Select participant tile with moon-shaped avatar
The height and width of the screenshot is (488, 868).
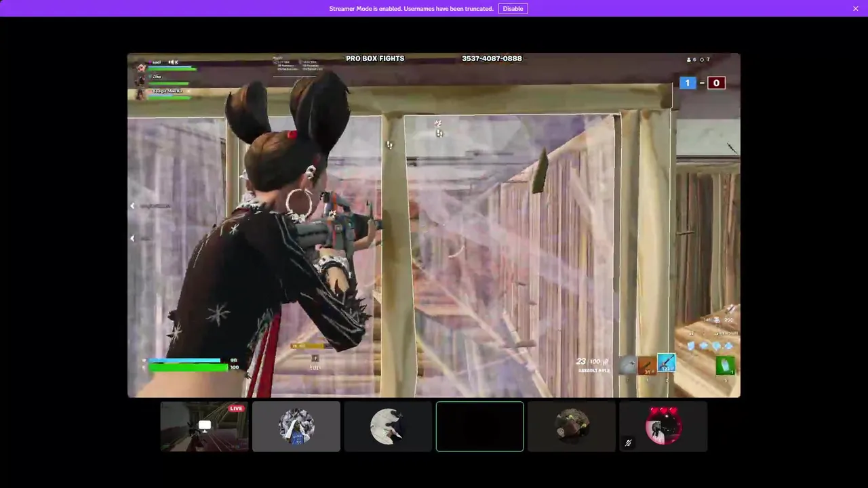point(388,426)
